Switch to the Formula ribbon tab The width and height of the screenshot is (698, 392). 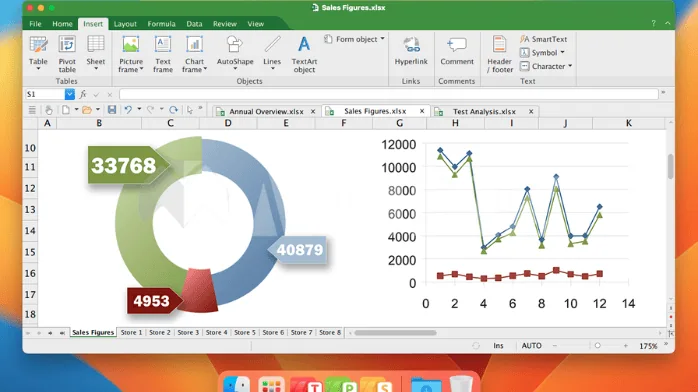tap(161, 24)
